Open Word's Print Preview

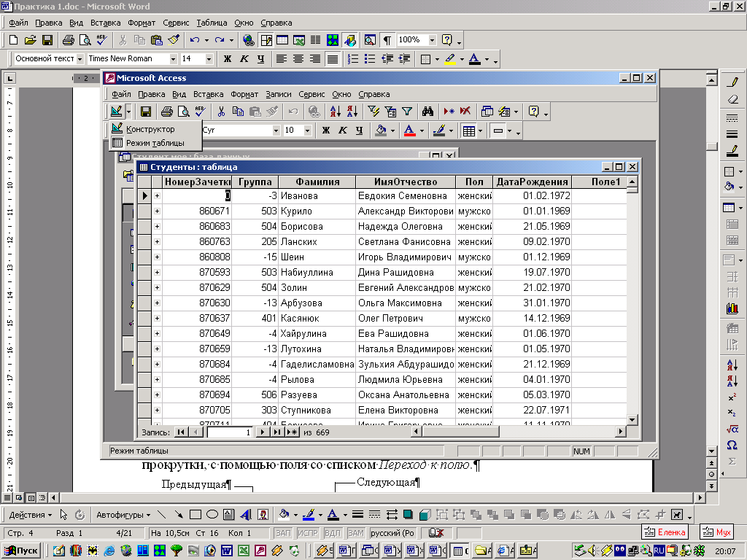85,40
